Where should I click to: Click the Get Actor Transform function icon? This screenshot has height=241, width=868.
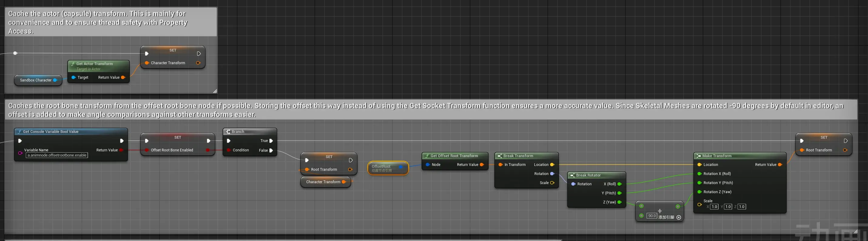tap(73, 64)
